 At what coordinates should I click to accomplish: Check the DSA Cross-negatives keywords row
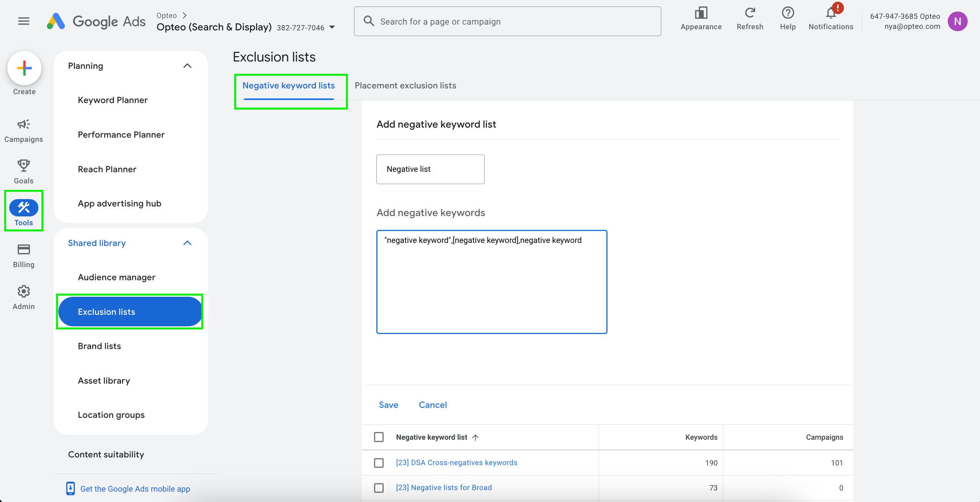click(379, 463)
